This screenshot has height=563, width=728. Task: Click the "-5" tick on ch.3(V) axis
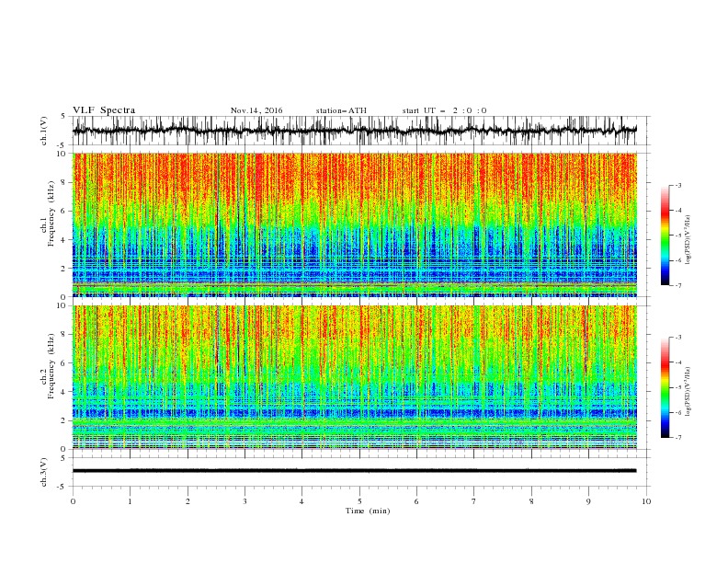(x=63, y=487)
